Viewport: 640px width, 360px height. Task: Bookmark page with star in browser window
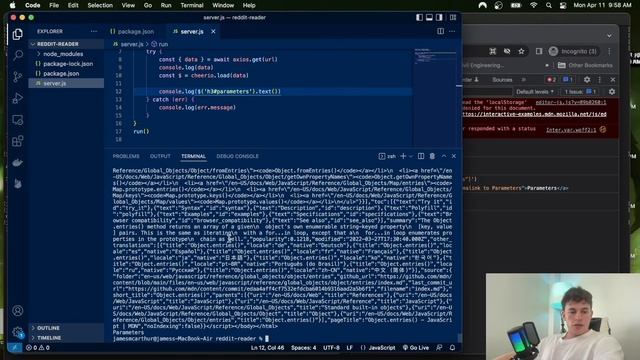521,51
